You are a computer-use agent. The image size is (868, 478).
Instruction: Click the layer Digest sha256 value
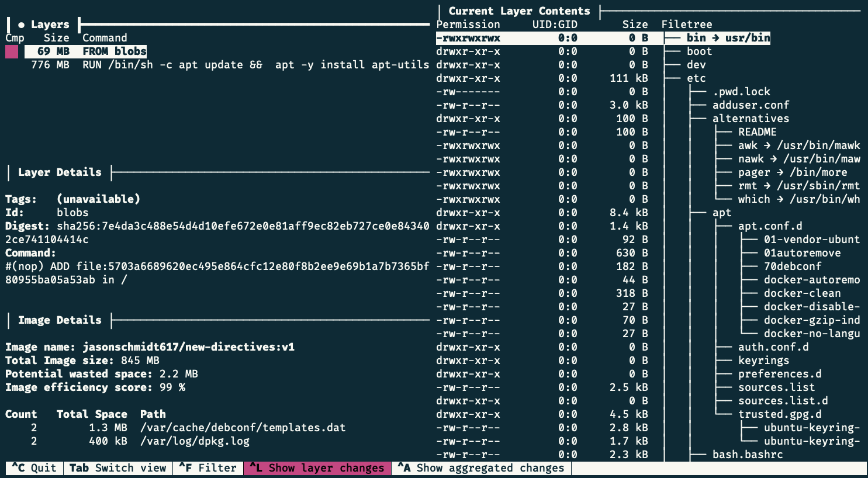point(217,233)
